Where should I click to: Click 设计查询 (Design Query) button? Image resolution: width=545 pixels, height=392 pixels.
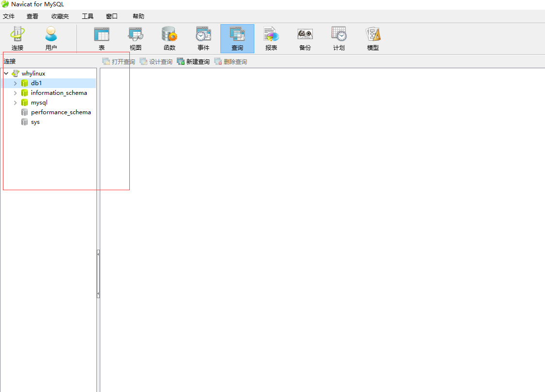tap(156, 61)
